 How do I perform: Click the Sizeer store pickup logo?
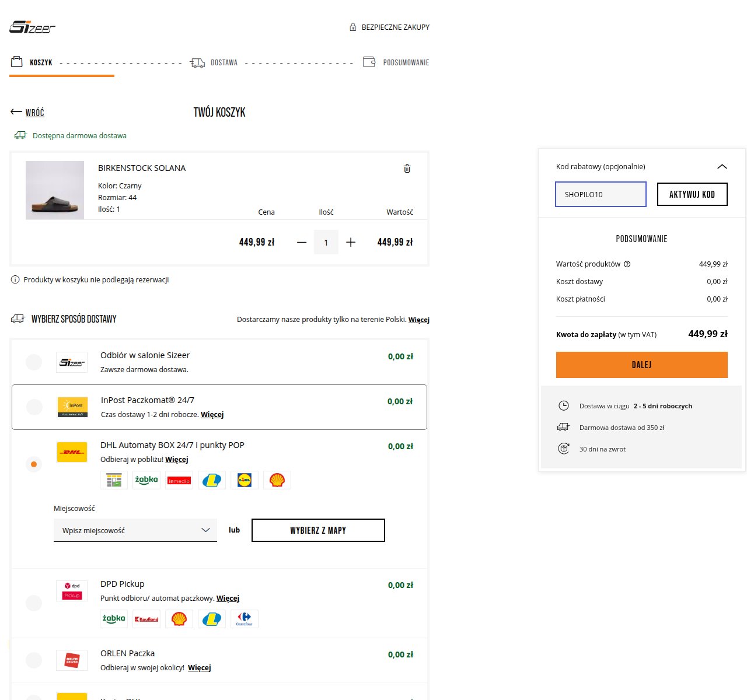pos(72,362)
